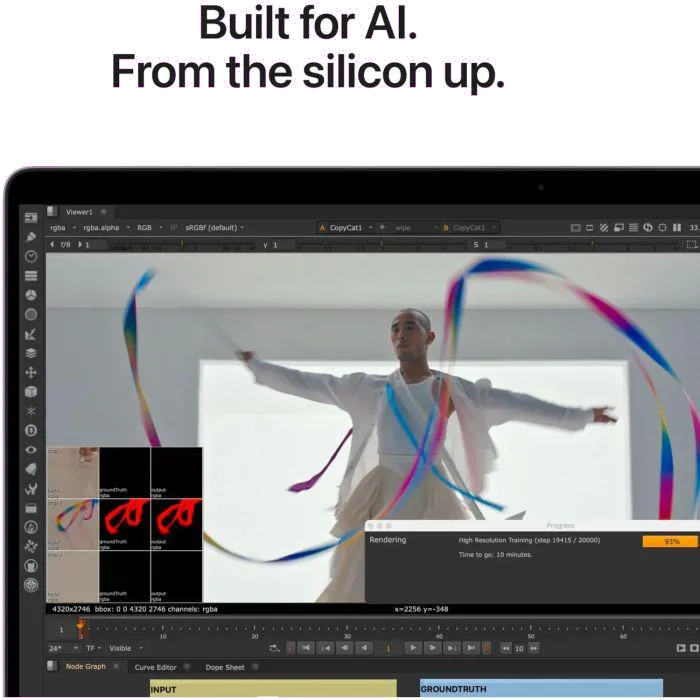Open the Deep nodes D icon
The height and width of the screenshot is (700, 700).
(31, 430)
